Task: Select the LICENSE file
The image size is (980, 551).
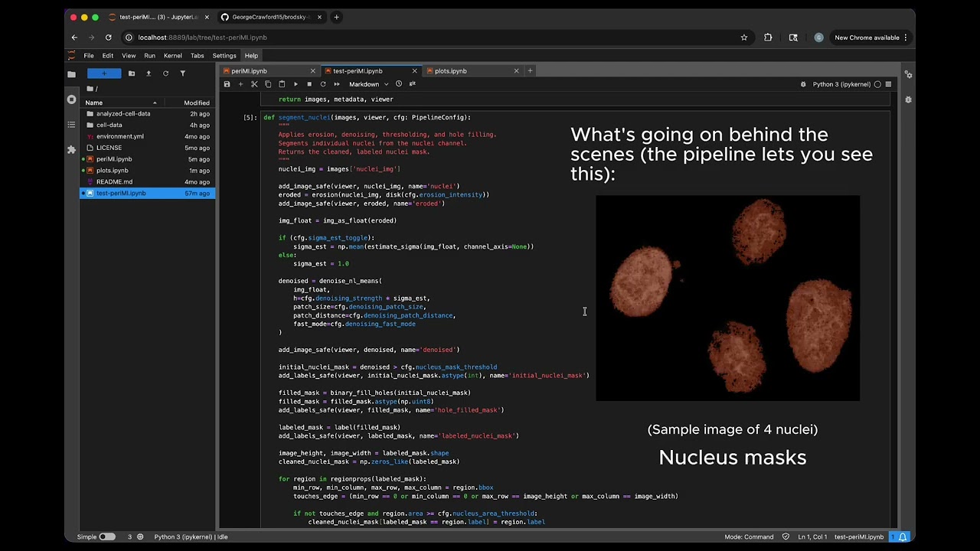Action: tap(147, 148)
